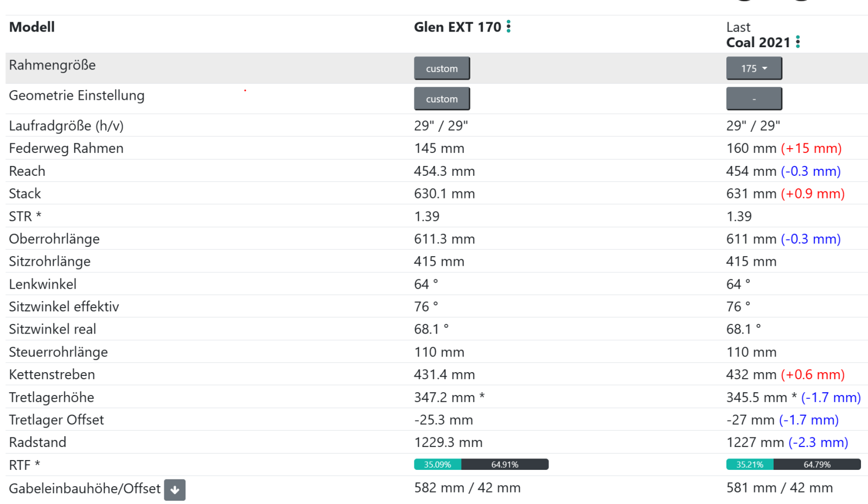Select the Glen EXT 170 model title
This screenshot has height=504, width=868.
(457, 27)
